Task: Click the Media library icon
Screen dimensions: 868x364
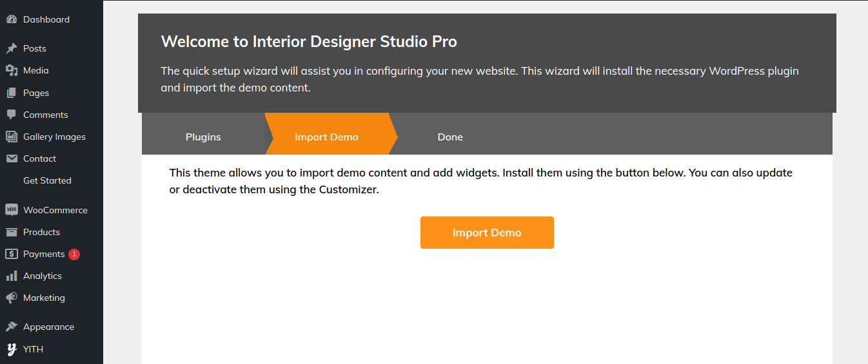Action: tap(12, 70)
